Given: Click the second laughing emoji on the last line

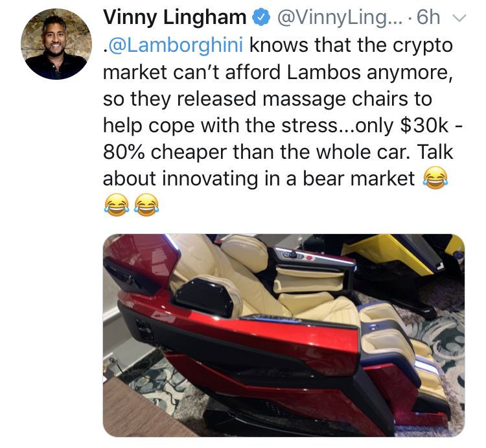Looking at the screenshot, I should 146,205.
